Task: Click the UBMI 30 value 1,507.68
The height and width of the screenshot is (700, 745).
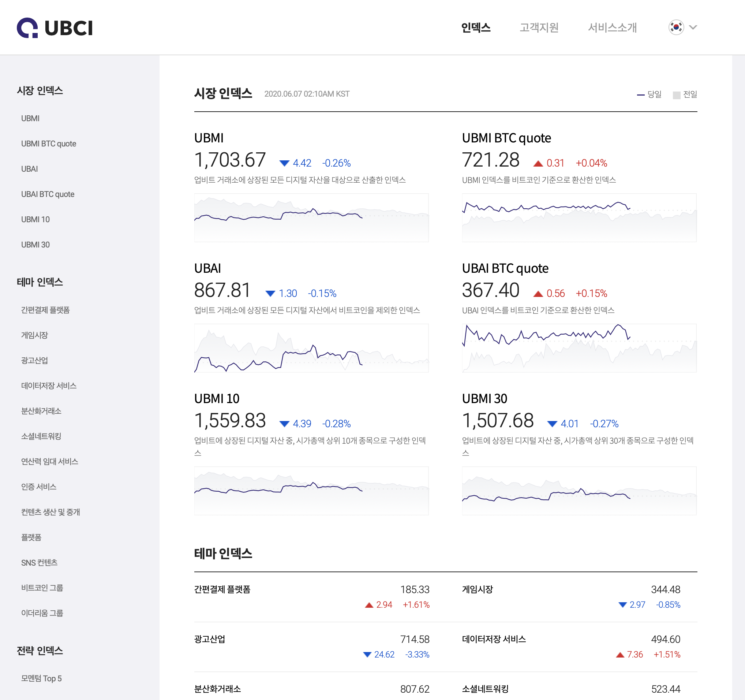Action: tap(498, 420)
